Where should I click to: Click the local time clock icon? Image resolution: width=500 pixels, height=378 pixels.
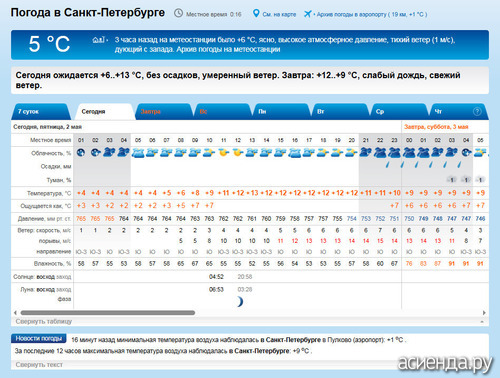[179, 13]
